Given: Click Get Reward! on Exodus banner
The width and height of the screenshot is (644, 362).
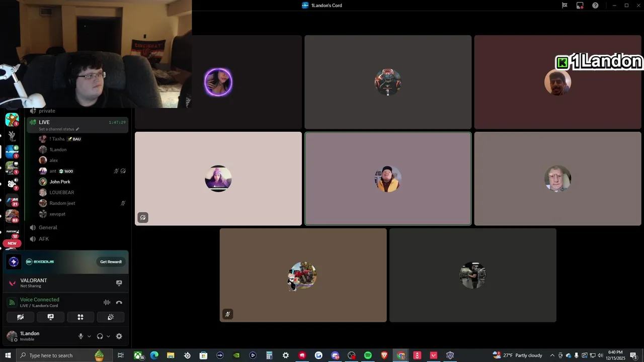Looking at the screenshot, I should click(111, 261).
